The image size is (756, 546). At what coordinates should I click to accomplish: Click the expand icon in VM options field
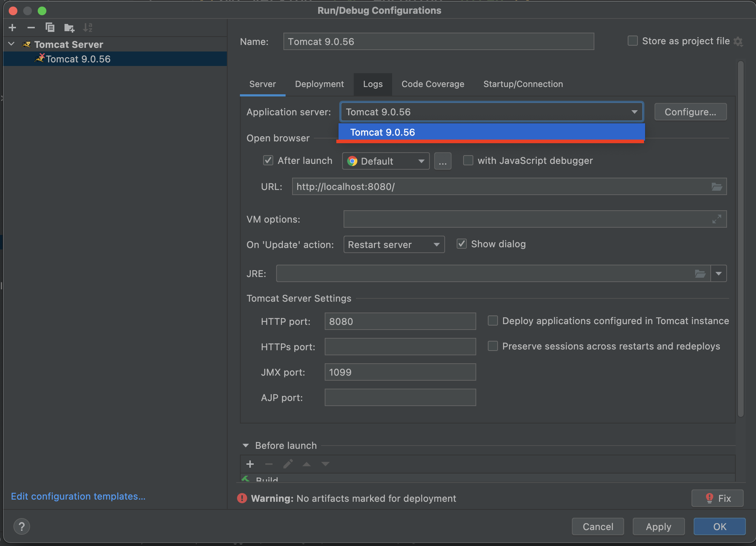[716, 219]
